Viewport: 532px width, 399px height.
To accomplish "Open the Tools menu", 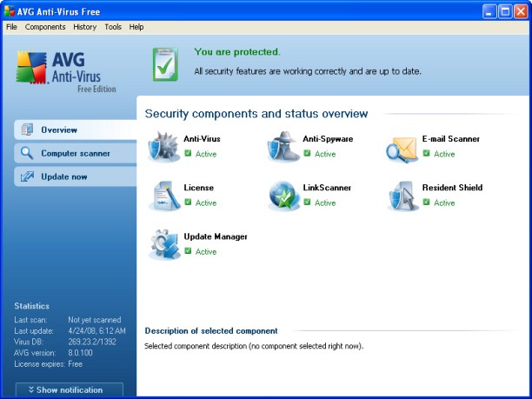I will pyautogui.click(x=113, y=27).
